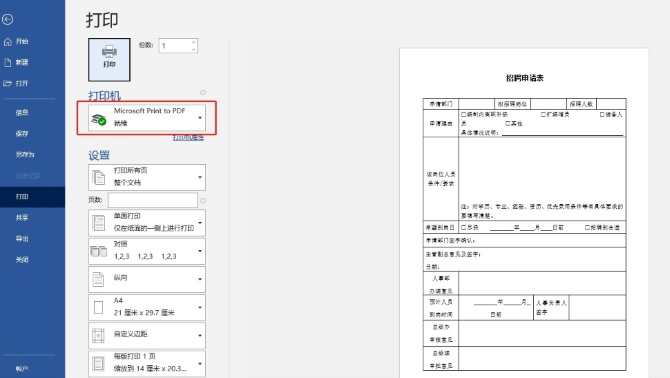
Task: Click the portrait orientation page icon
Action: pos(98,279)
